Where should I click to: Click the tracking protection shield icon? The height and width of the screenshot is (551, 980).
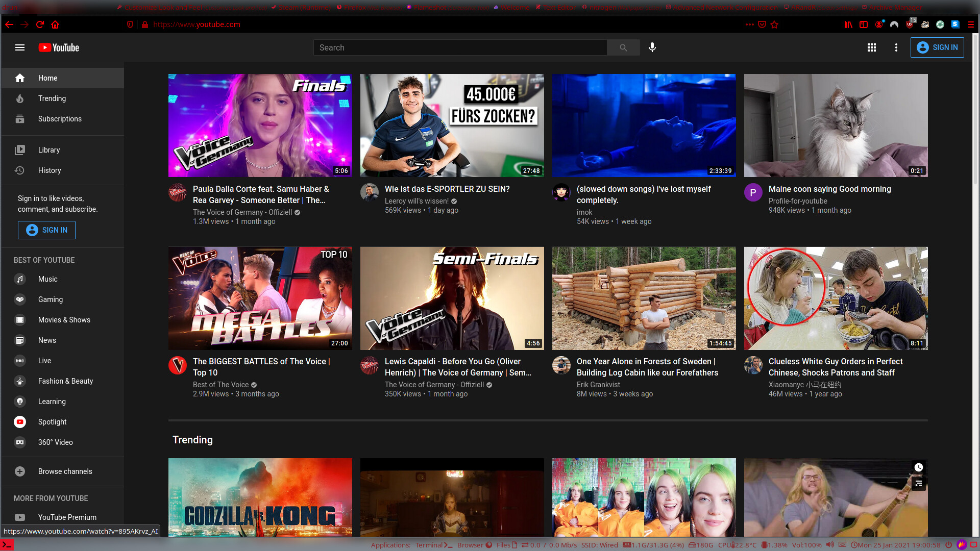[x=130, y=24]
